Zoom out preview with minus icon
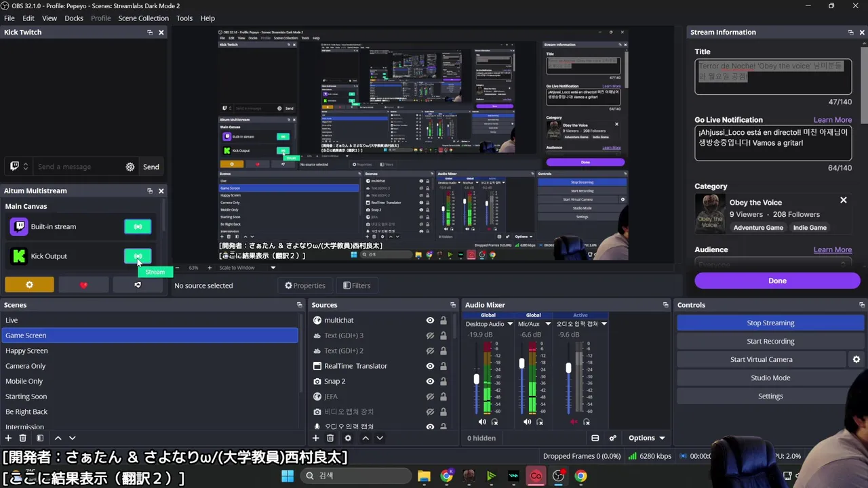 click(x=178, y=268)
